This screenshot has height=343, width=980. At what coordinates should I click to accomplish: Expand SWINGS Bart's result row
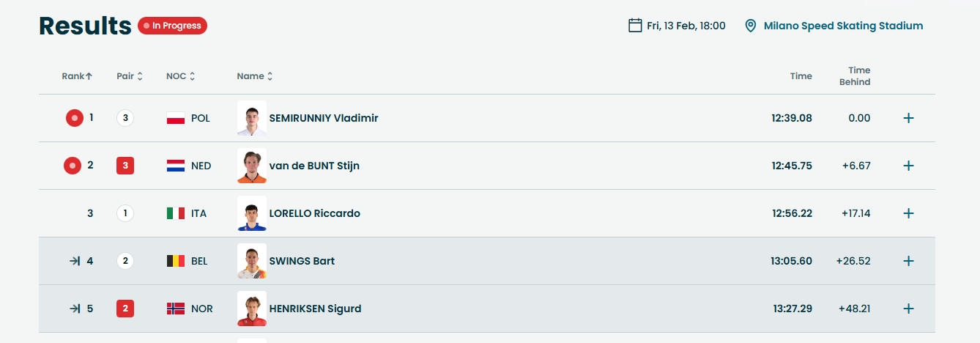tap(908, 261)
